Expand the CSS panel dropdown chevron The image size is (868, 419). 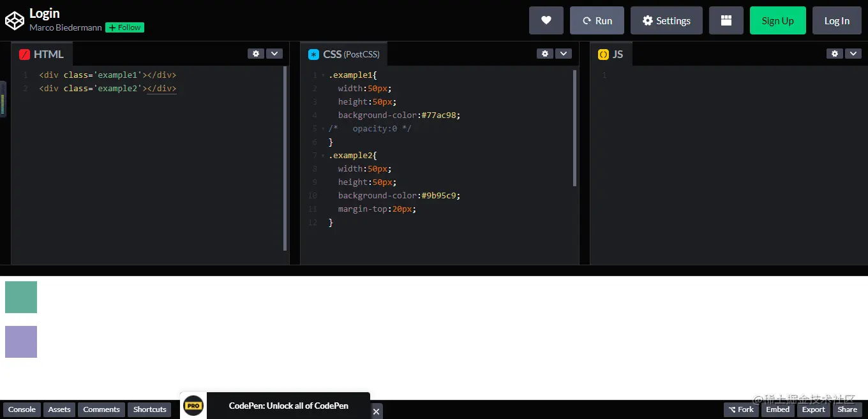(563, 54)
